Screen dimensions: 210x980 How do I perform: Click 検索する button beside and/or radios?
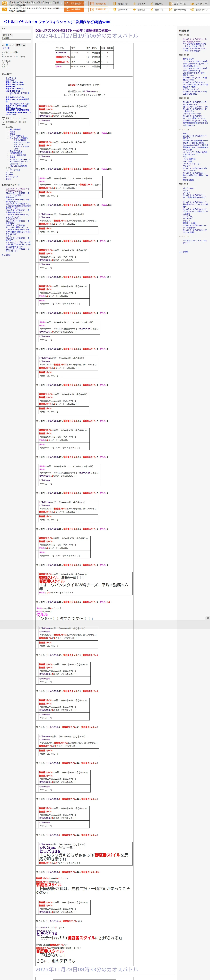pos(20,45)
